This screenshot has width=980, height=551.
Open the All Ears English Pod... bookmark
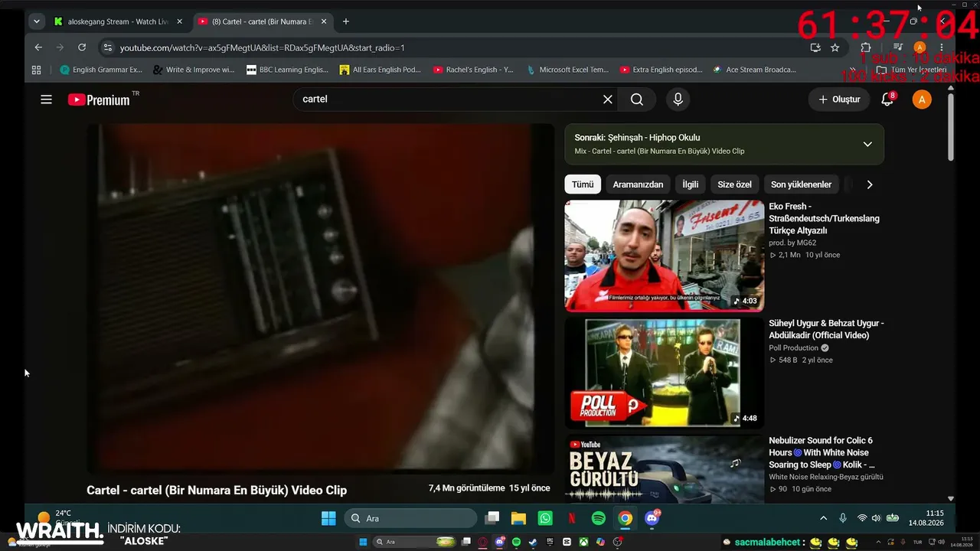[381, 70]
